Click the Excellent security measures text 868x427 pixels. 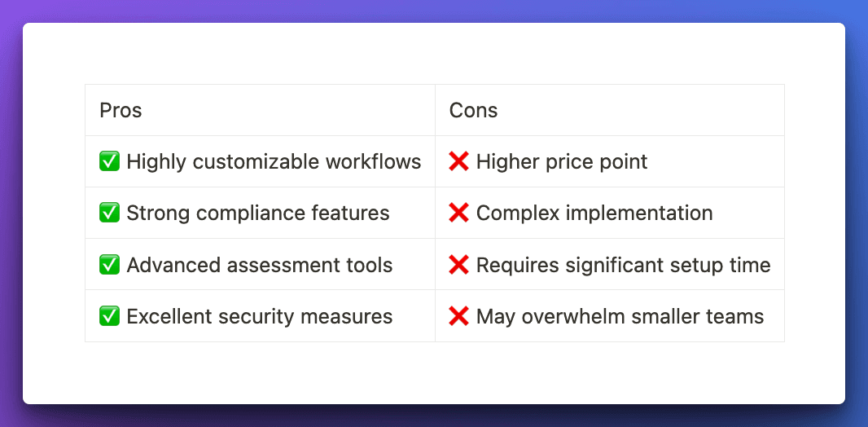(260, 316)
